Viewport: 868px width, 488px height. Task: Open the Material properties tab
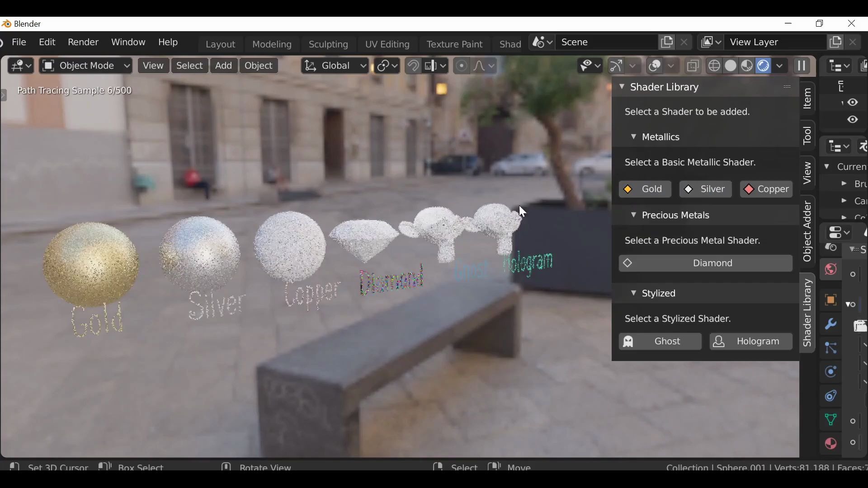pyautogui.click(x=831, y=445)
